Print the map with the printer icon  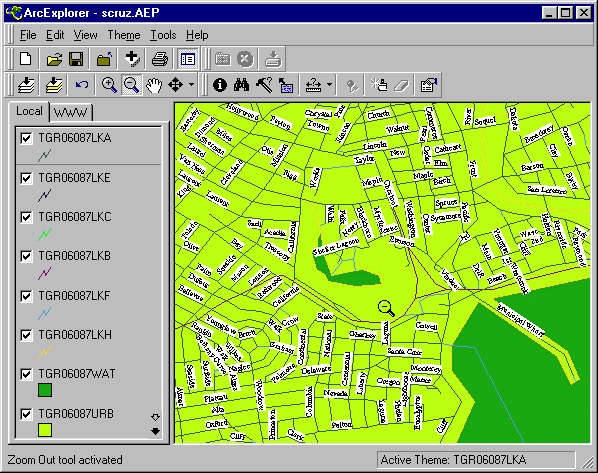tap(160, 59)
